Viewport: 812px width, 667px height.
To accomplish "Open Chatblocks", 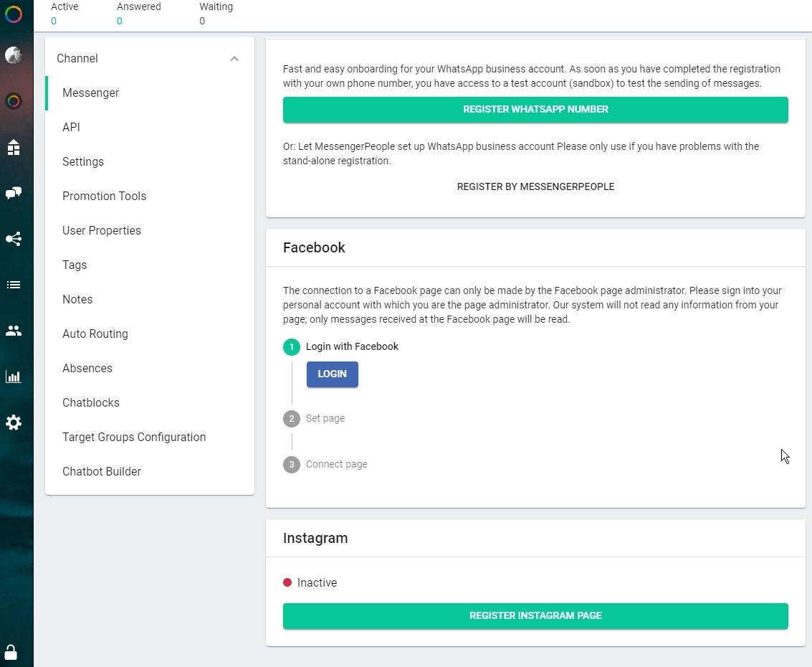I will point(150,402).
